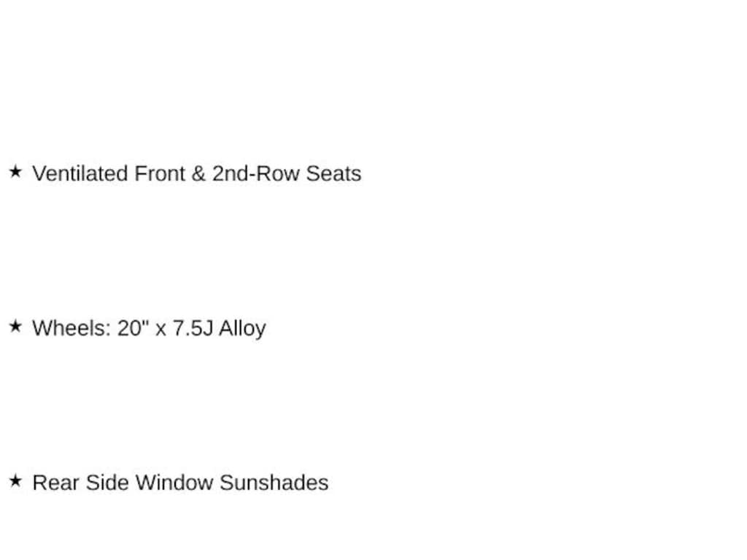
Task: Select the Rear Side Window Sunshades feature line
Action: [x=180, y=483]
